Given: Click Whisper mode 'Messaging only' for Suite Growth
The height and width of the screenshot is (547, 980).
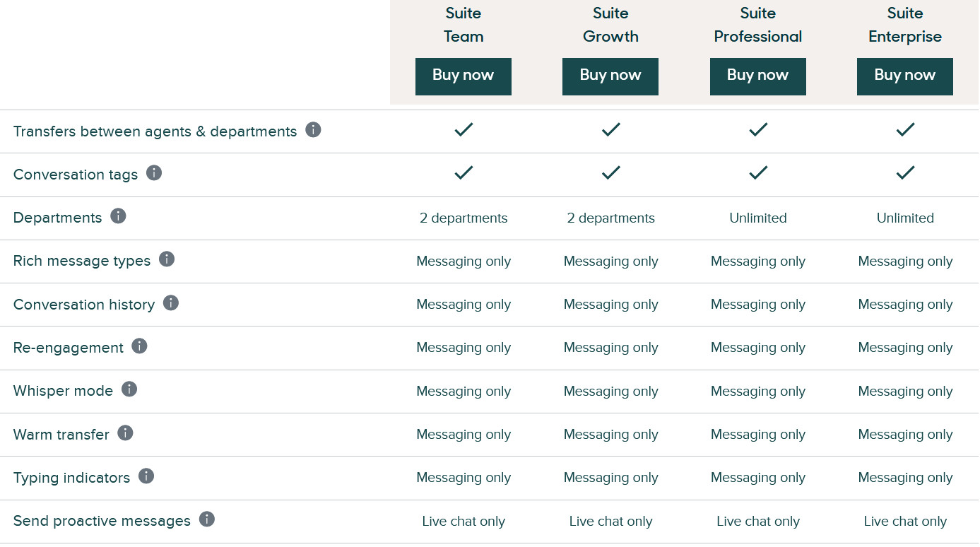Looking at the screenshot, I should coord(610,392).
